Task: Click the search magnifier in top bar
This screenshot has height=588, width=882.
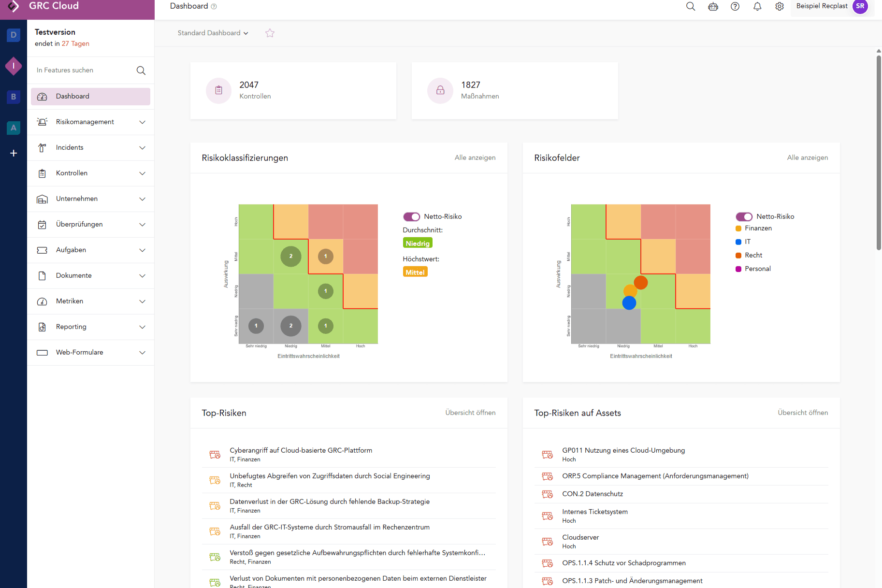Action: [x=691, y=6]
